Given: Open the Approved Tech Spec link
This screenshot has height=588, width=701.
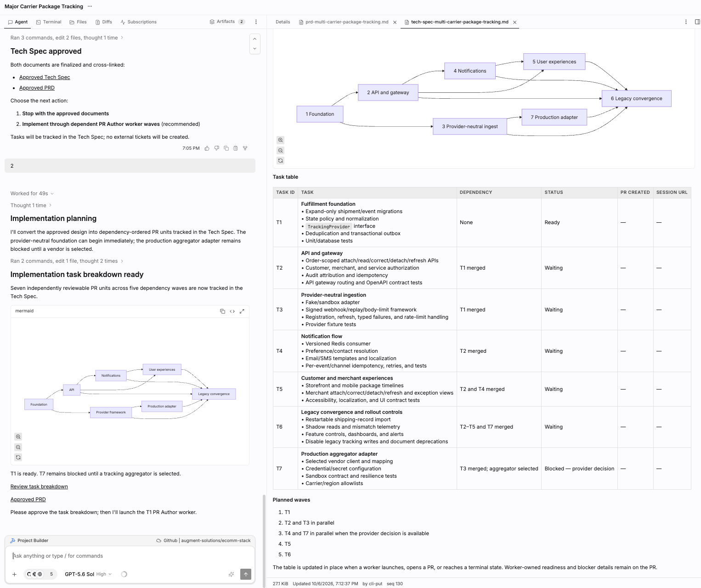Looking at the screenshot, I should point(45,77).
